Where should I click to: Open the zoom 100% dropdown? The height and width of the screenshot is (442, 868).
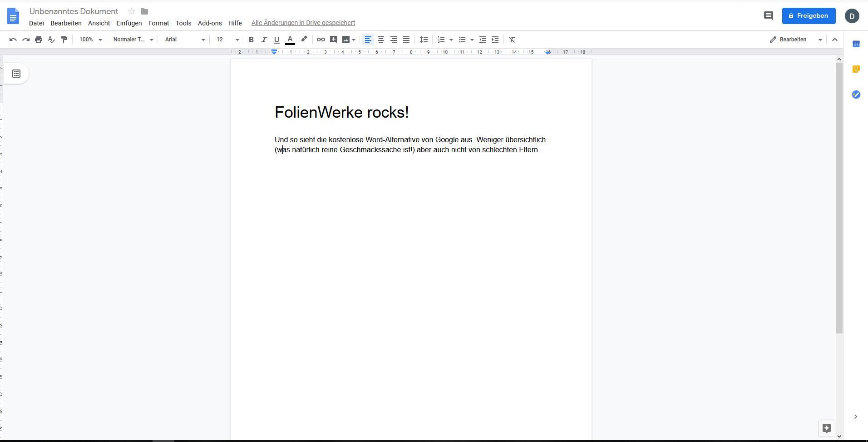90,40
